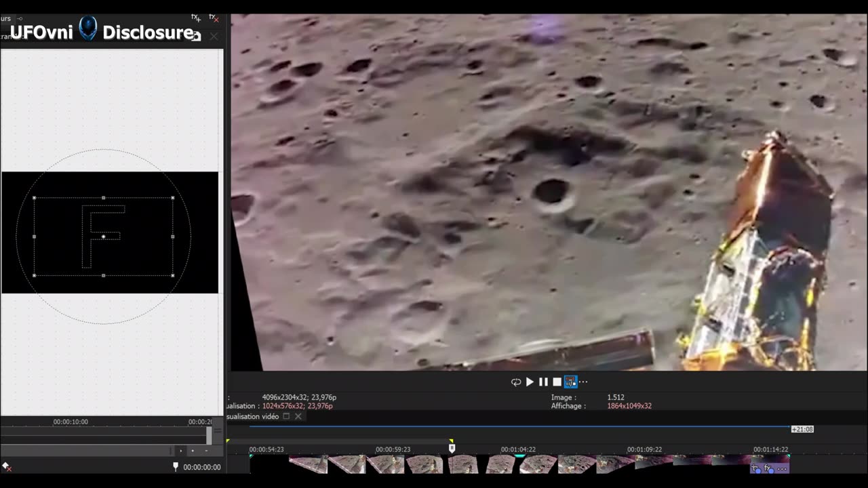
Task: Click the loop playback icon
Action: tap(515, 382)
